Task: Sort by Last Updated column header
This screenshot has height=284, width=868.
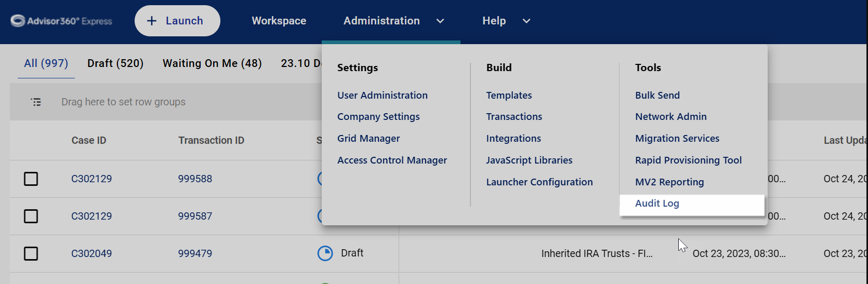Action: click(846, 140)
